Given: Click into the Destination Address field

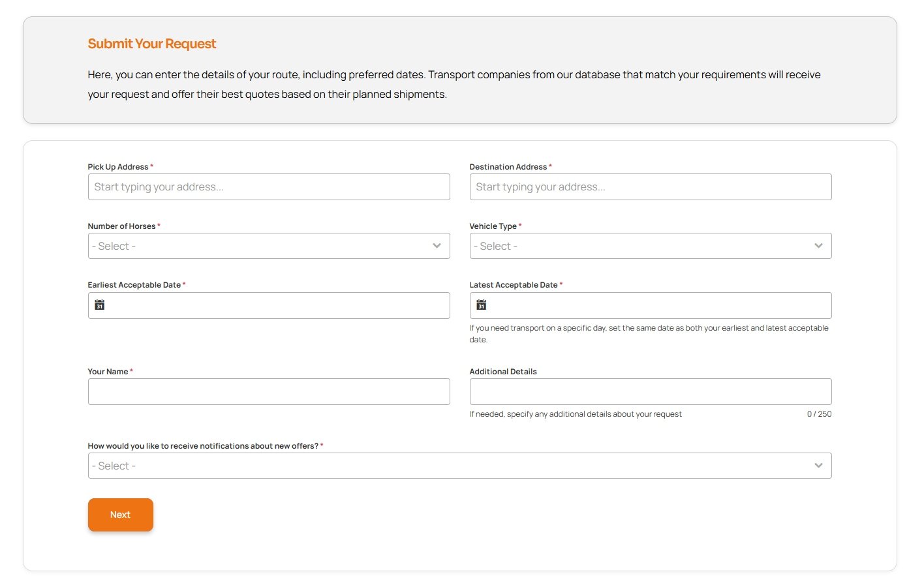Looking at the screenshot, I should (650, 187).
